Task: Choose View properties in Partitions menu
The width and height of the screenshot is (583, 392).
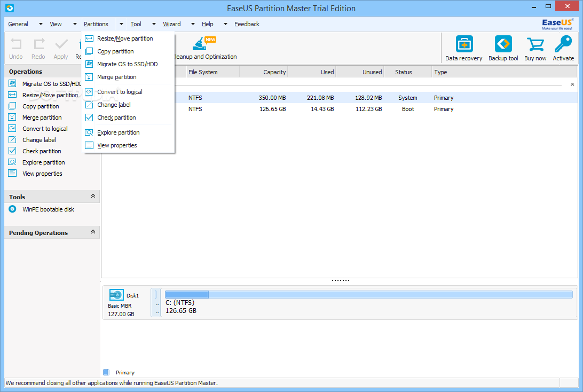Action: [x=128, y=145]
